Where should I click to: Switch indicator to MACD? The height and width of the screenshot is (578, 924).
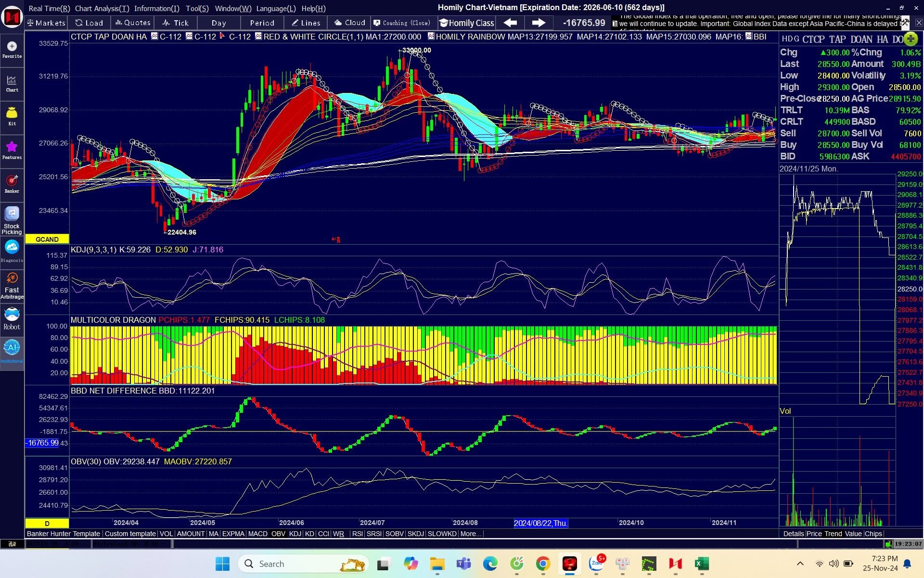click(x=257, y=534)
